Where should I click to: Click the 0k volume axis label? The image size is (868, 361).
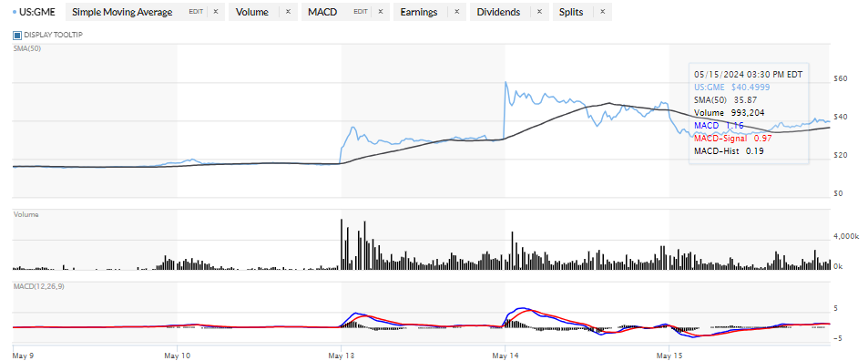pos(839,267)
